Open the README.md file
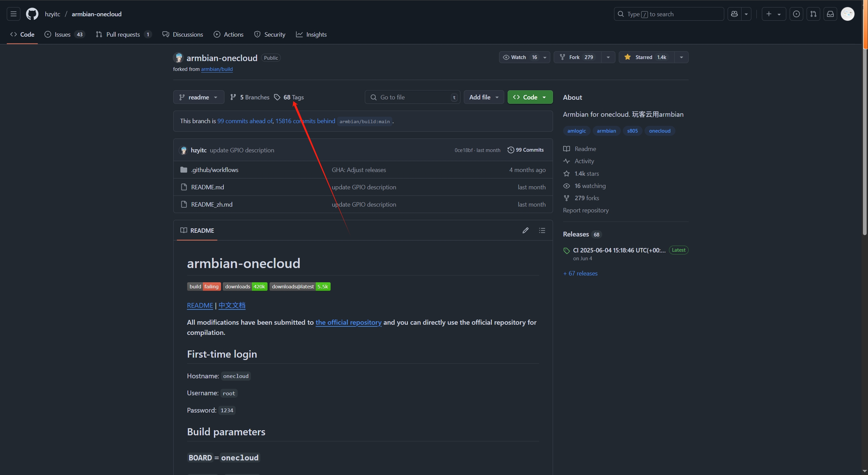 (x=208, y=187)
